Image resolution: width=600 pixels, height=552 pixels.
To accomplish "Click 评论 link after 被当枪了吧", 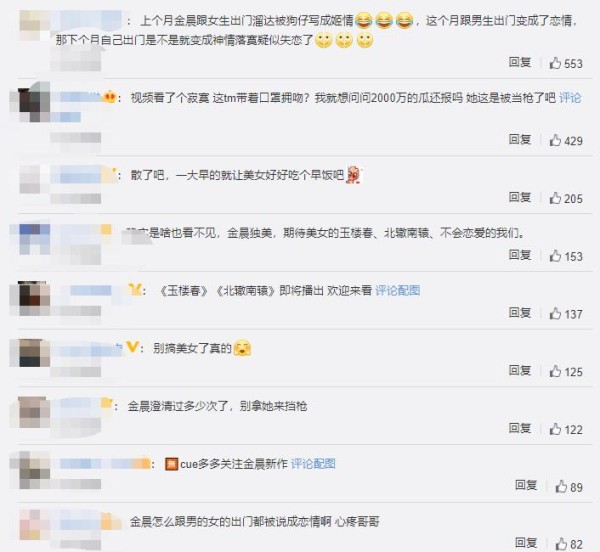I will pyautogui.click(x=570, y=98).
